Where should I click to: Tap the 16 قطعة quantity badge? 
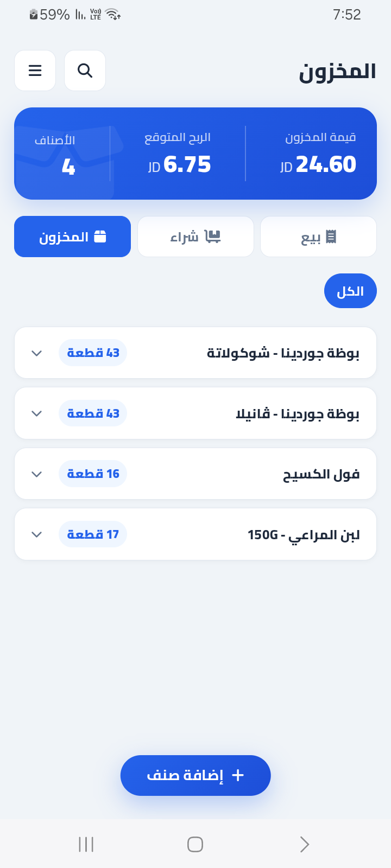pos(93,474)
